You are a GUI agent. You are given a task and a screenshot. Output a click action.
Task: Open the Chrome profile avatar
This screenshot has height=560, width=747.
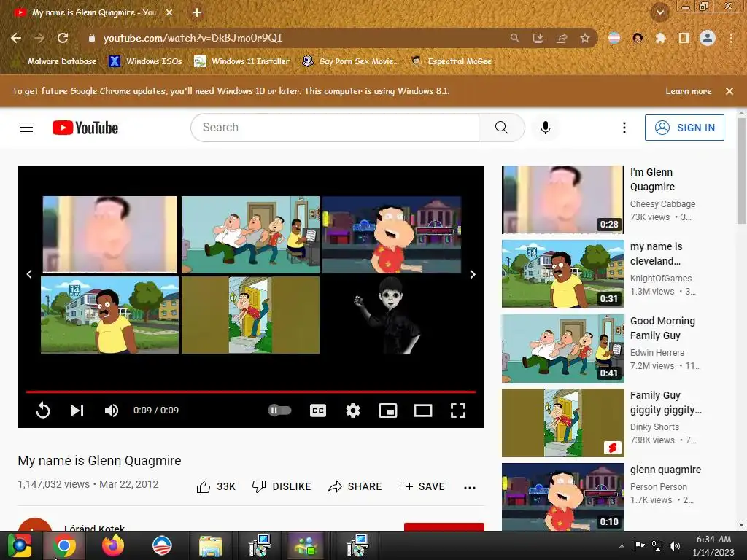pos(708,38)
